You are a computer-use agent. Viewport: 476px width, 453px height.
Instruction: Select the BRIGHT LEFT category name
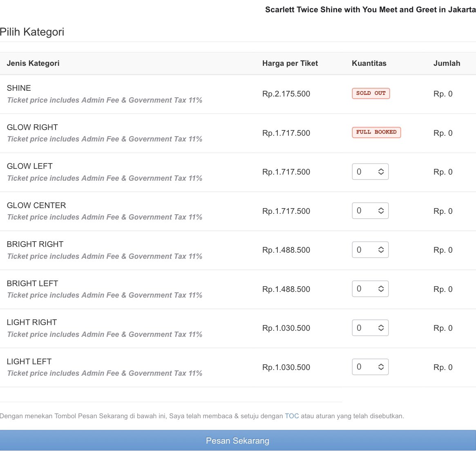click(x=32, y=283)
